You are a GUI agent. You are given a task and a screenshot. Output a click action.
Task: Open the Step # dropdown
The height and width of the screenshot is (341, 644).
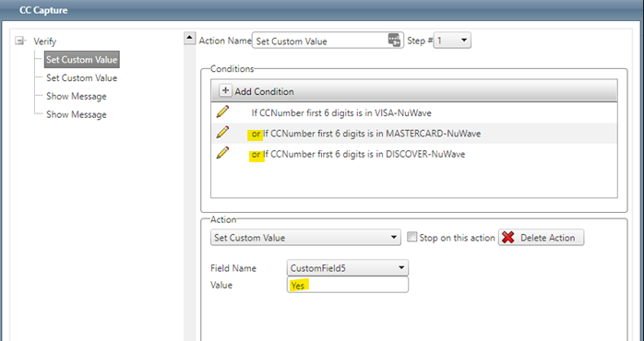[x=452, y=41]
